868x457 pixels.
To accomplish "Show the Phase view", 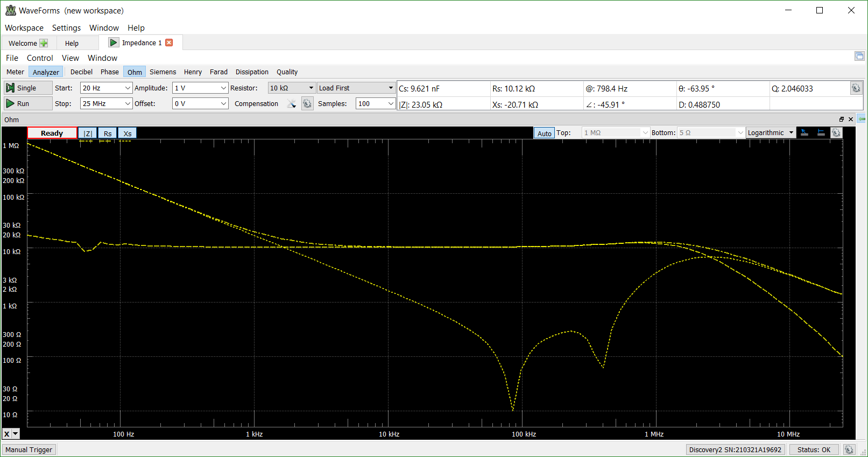I will pos(110,72).
